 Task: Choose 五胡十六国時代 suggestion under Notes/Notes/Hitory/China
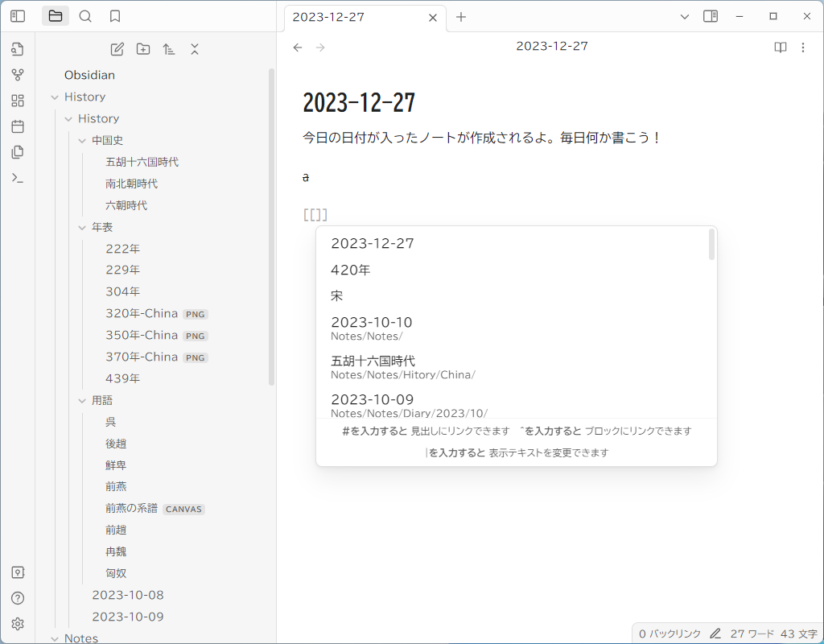(513, 367)
